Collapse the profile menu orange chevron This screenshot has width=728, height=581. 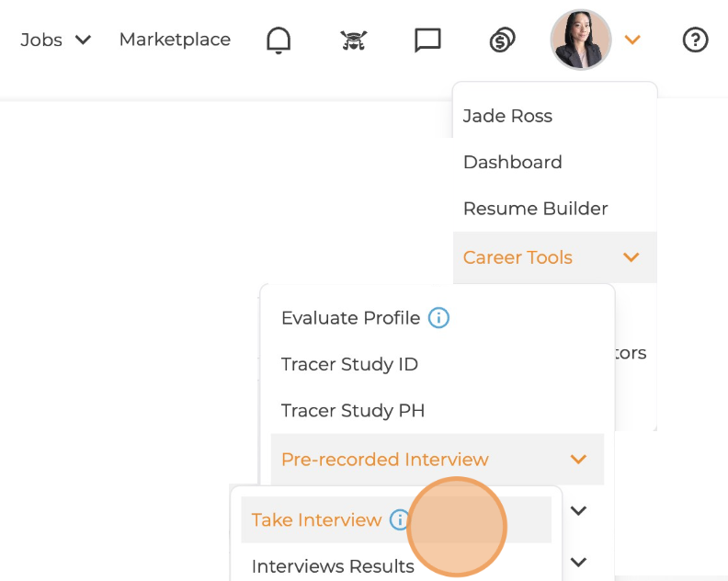coord(631,40)
